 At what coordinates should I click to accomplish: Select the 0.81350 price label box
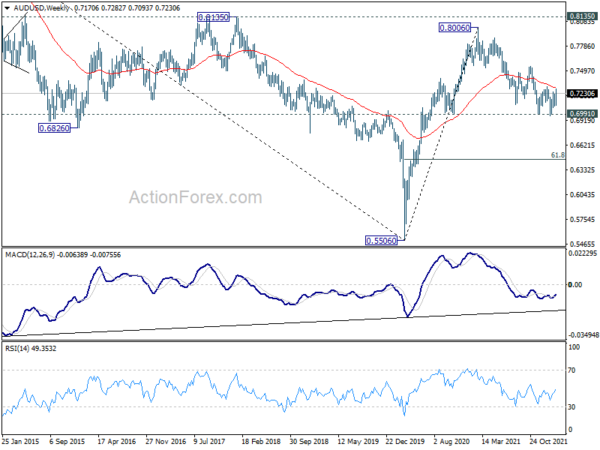tap(213, 17)
